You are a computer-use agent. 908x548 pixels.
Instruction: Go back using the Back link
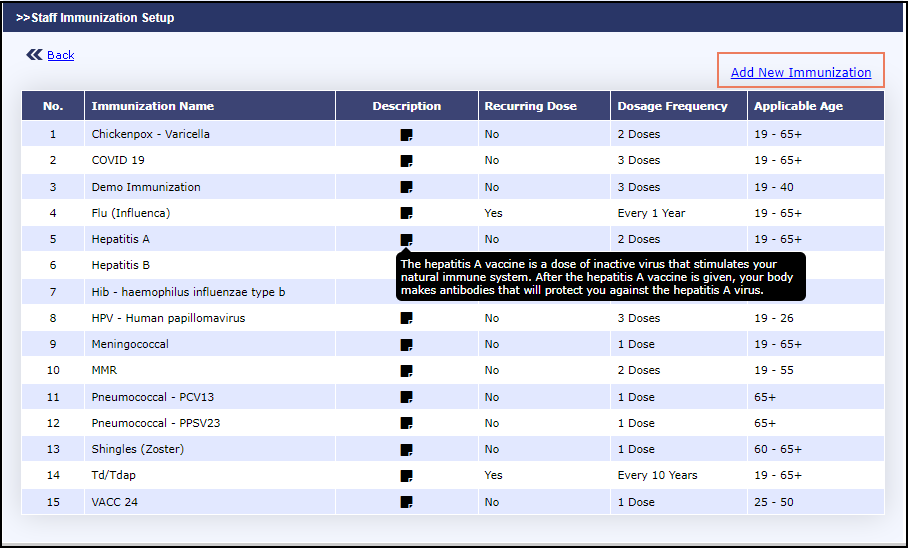[x=61, y=55]
